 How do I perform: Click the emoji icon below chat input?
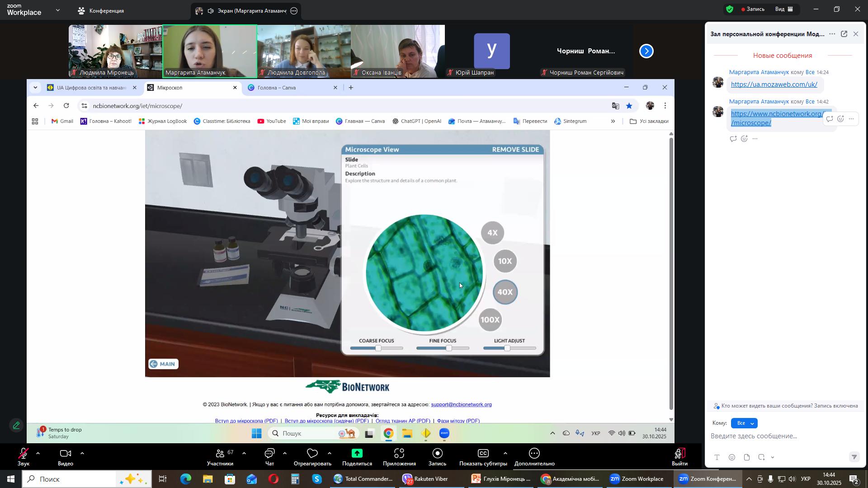coord(732,458)
